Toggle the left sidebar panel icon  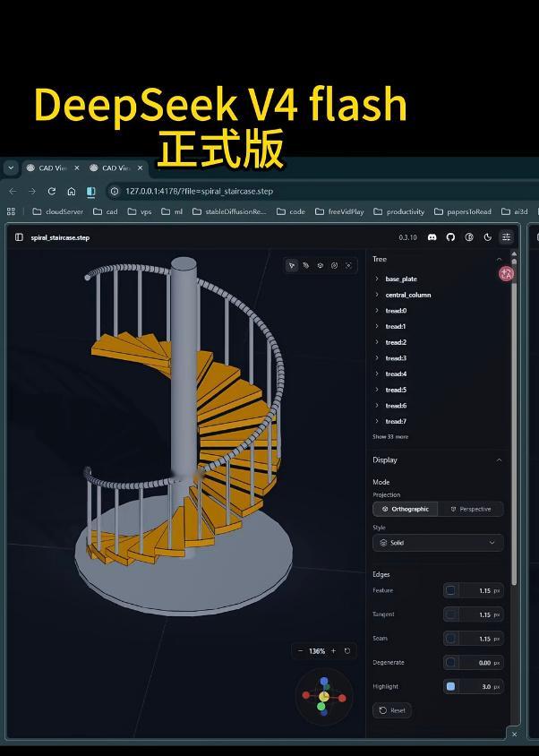[x=19, y=237]
